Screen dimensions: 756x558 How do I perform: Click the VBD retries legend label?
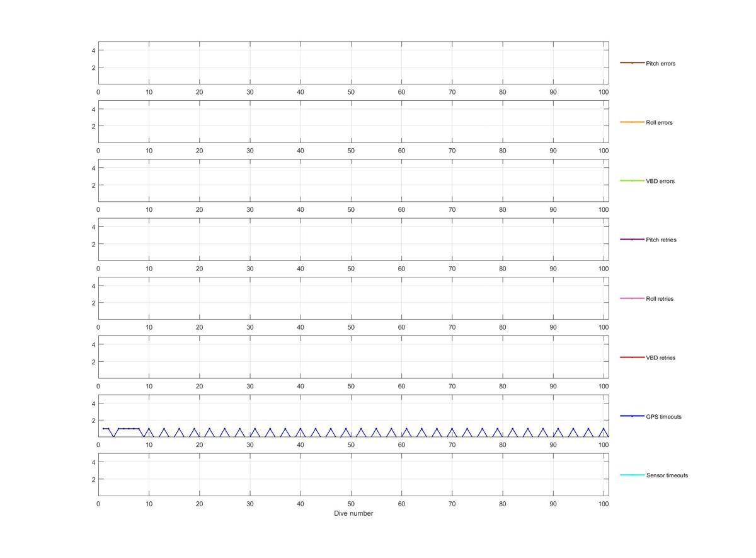point(660,357)
